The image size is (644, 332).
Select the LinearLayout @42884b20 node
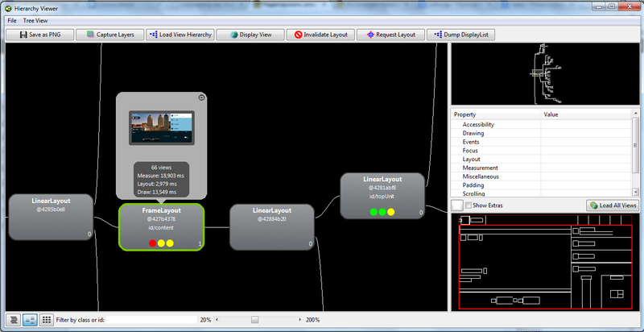coord(272,226)
